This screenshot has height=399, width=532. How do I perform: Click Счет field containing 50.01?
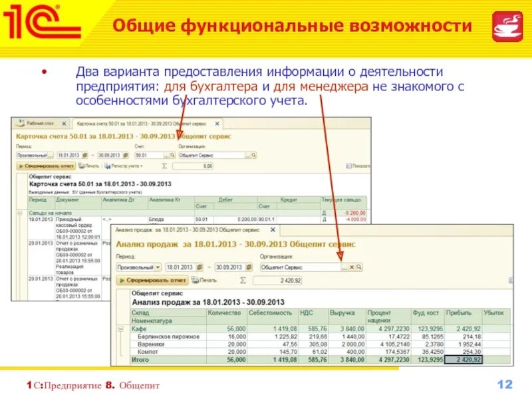pyautogui.click(x=149, y=155)
